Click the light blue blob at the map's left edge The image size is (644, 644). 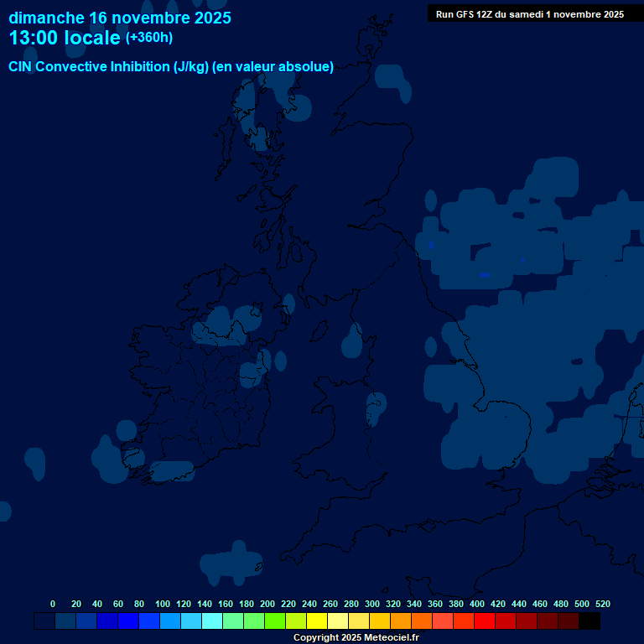(4, 511)
